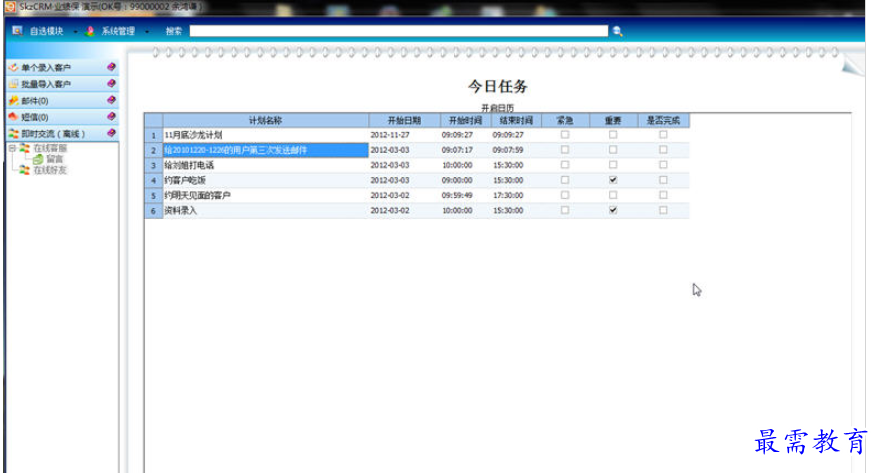Open the 系统管理 menu
This screenshot has height=473, width=876.
coord(118,31)
